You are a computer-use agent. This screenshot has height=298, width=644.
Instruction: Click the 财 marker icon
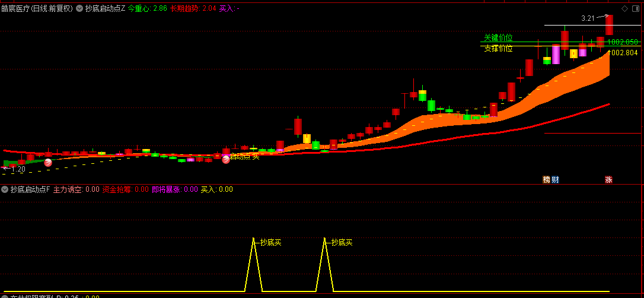[x=555, y=180]
